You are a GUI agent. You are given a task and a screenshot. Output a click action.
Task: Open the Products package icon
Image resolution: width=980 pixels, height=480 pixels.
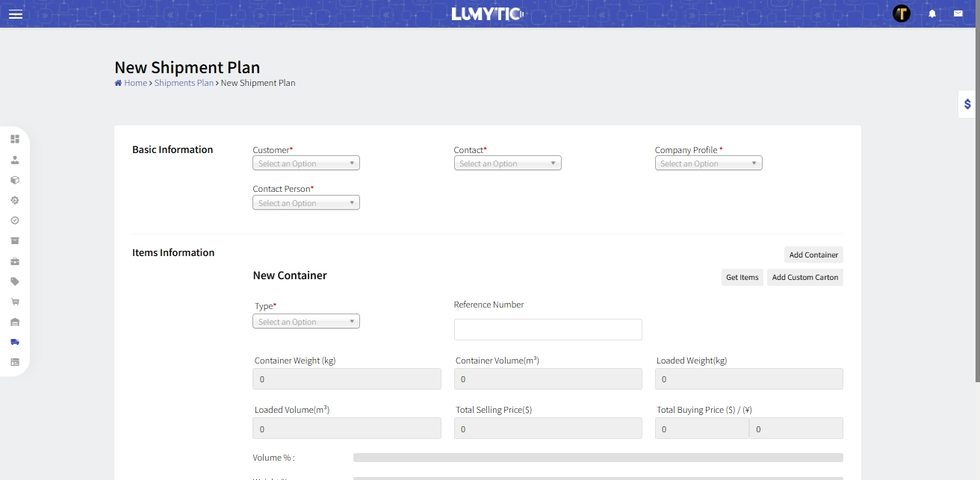point(15,179)
